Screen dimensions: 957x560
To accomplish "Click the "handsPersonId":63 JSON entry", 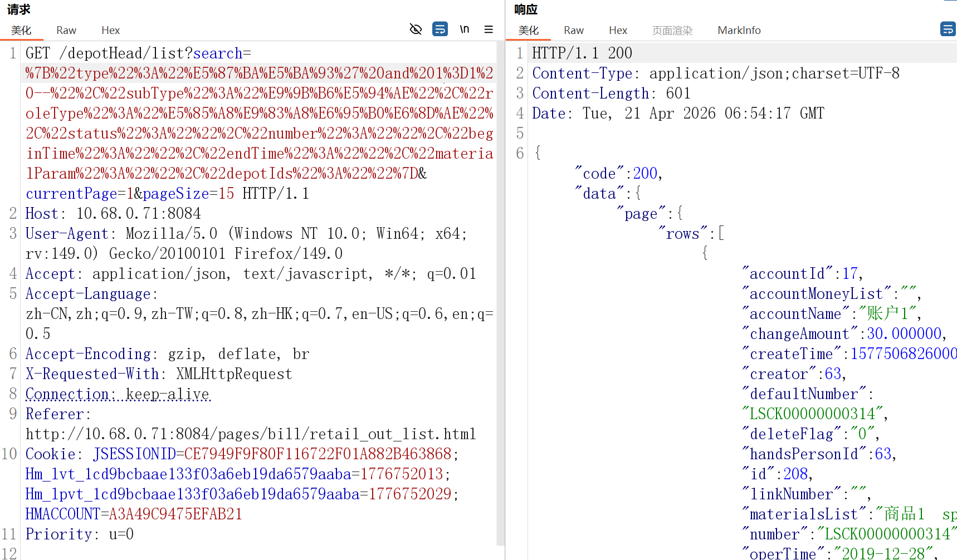I will tap(819, 454).
